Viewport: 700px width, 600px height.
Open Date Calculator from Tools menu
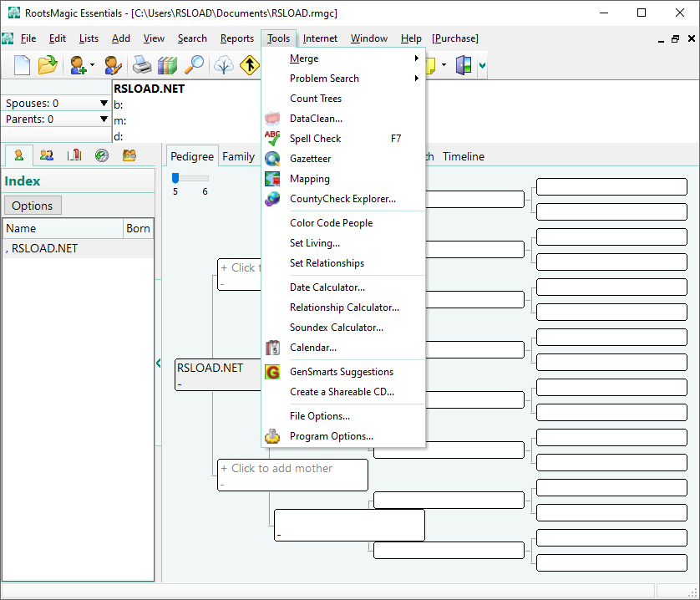(327, 287)
